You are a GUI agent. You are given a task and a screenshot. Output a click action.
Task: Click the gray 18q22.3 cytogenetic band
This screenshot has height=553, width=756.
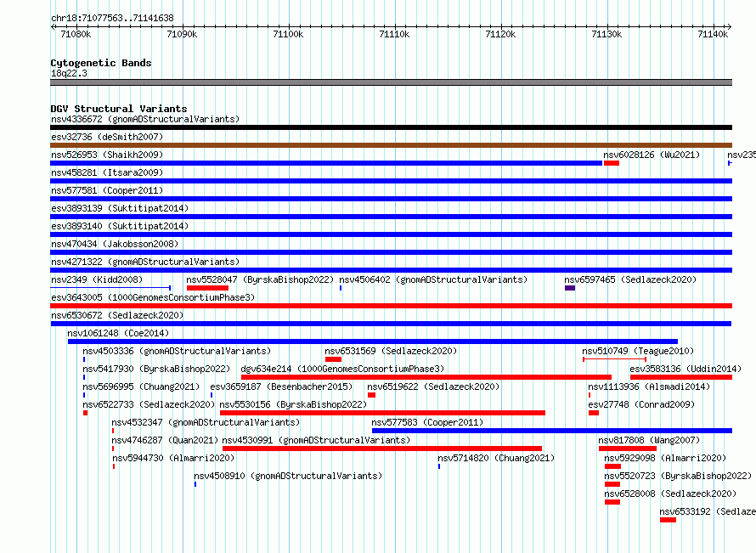391,82
